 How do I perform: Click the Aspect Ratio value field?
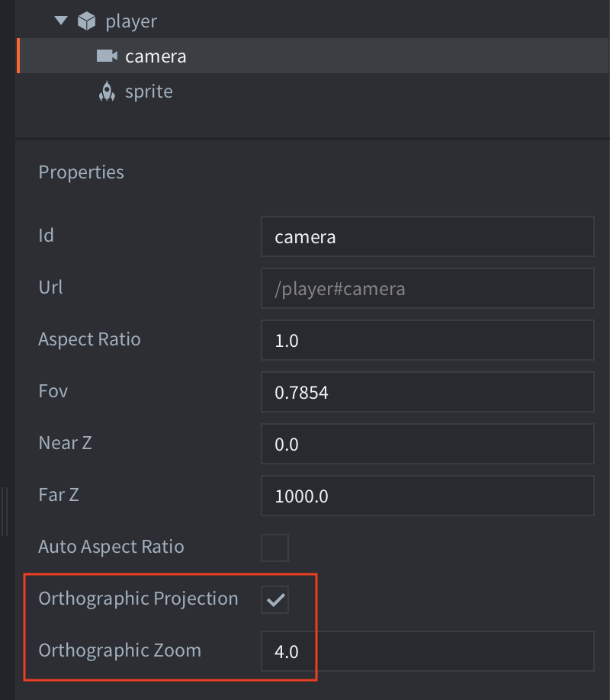tap(427, 340)
